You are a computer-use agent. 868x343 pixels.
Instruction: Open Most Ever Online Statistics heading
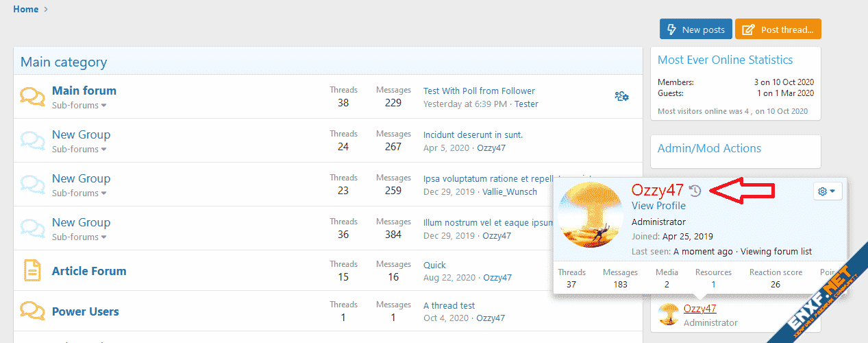tap(725, 60)
